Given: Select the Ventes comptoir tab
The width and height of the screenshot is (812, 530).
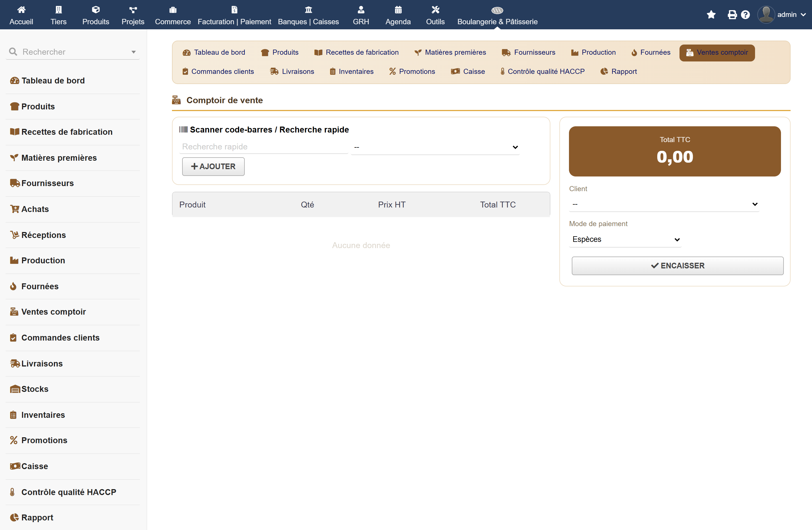Looking at the screenshot, I should (x=717, y=52).
